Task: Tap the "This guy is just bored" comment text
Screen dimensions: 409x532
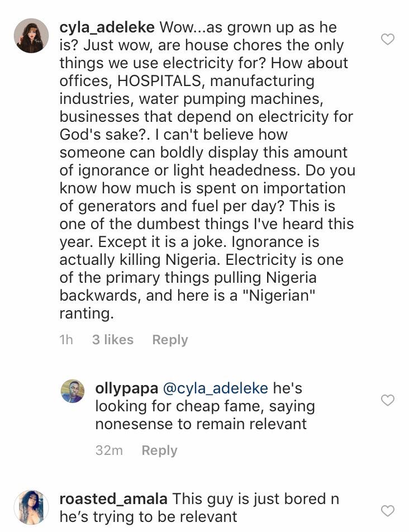Action: pyautogui.click(x=255, y=499)
